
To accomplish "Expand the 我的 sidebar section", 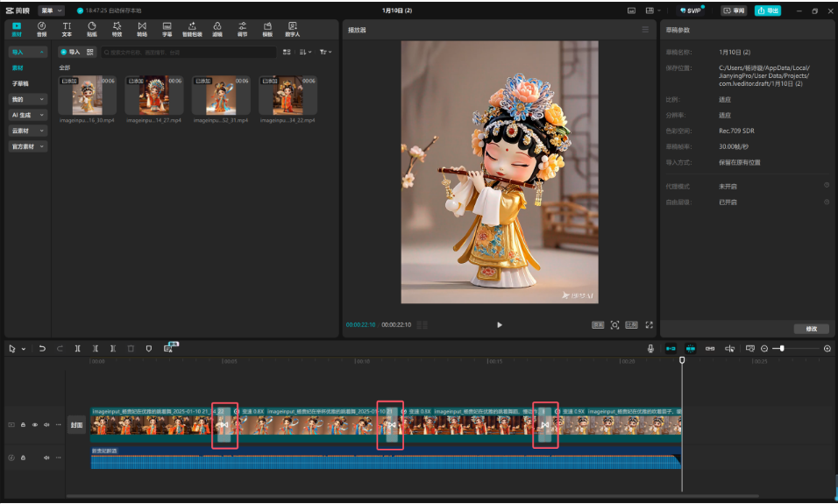I will point(28,99).
